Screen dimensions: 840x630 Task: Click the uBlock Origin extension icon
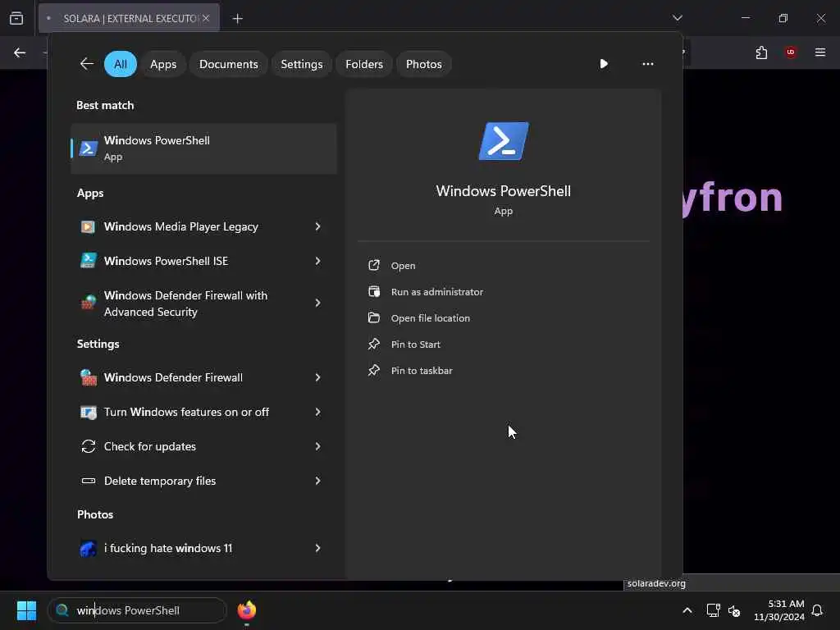point(791,52)
